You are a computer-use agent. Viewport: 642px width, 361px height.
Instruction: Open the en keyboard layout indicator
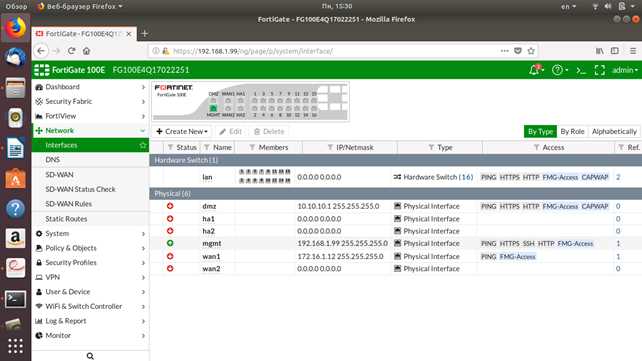tap(568, 6)
